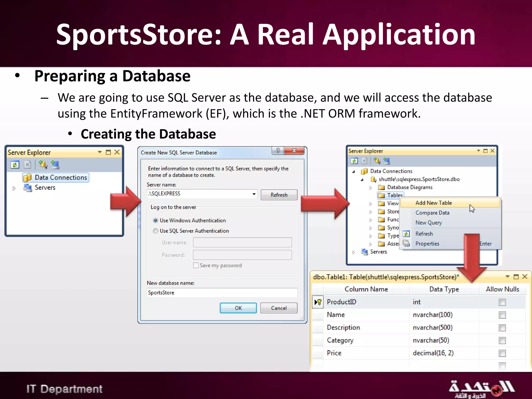Click the Refresh icon in the context menu
This screenshot has height=399, width=532.
click(x=406, y=234)
